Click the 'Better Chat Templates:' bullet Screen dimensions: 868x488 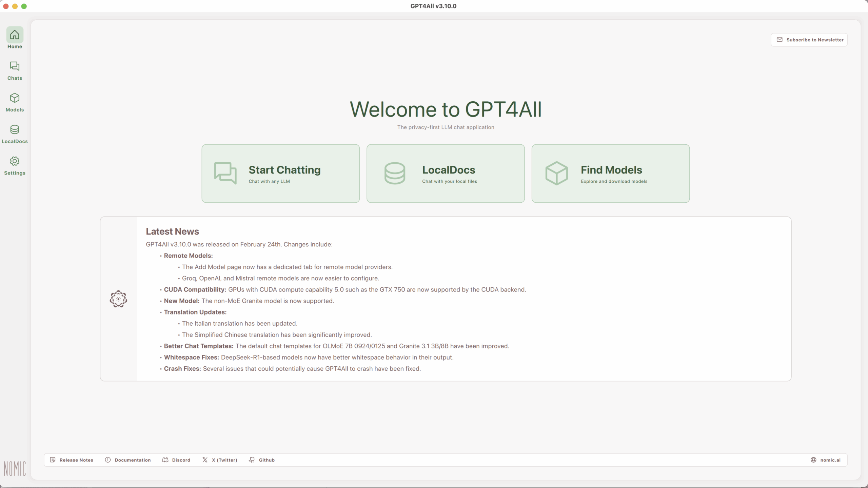(x=199, y=346)
